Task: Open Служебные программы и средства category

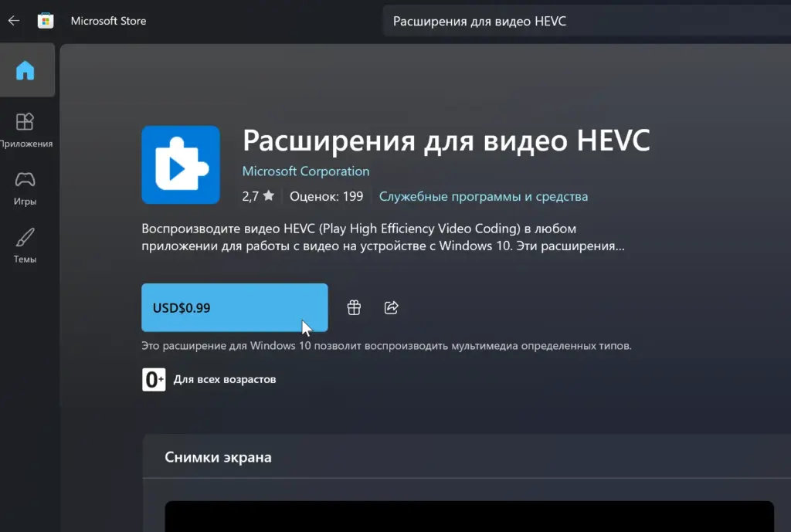Action: pos(484,196)
